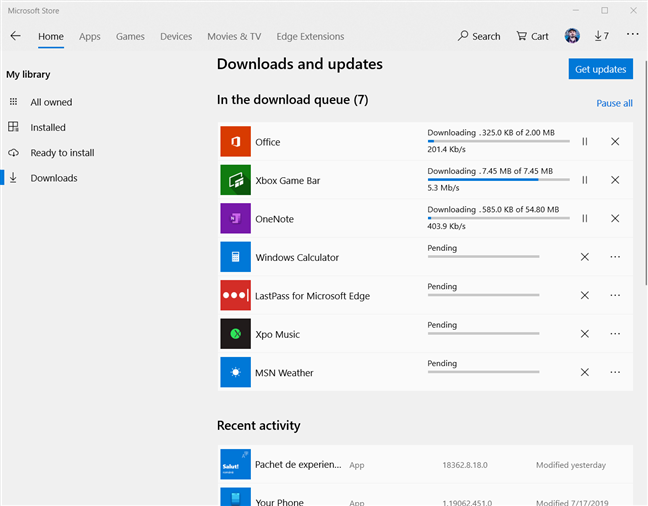648x506 pixels.
Task: Open more options for MSN Weather
Action: pos(615,372)
